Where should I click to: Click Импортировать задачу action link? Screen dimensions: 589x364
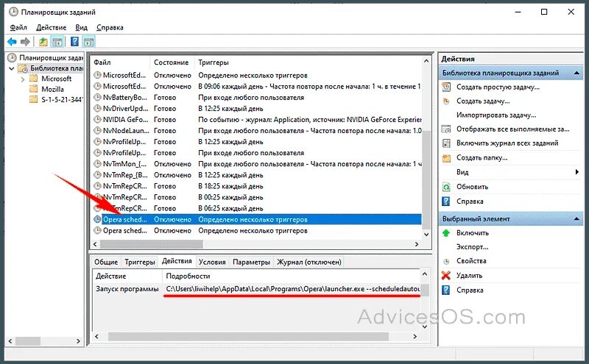(x=496, y=115)
